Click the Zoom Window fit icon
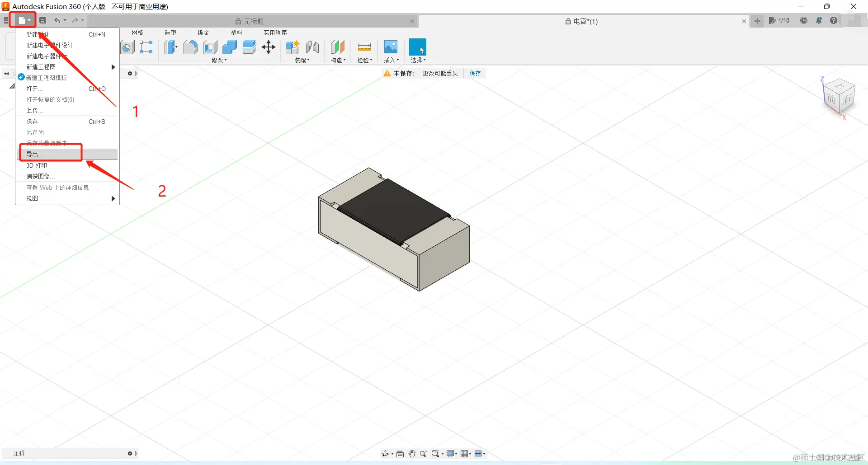Screen dimensions: 868x465 435,454
